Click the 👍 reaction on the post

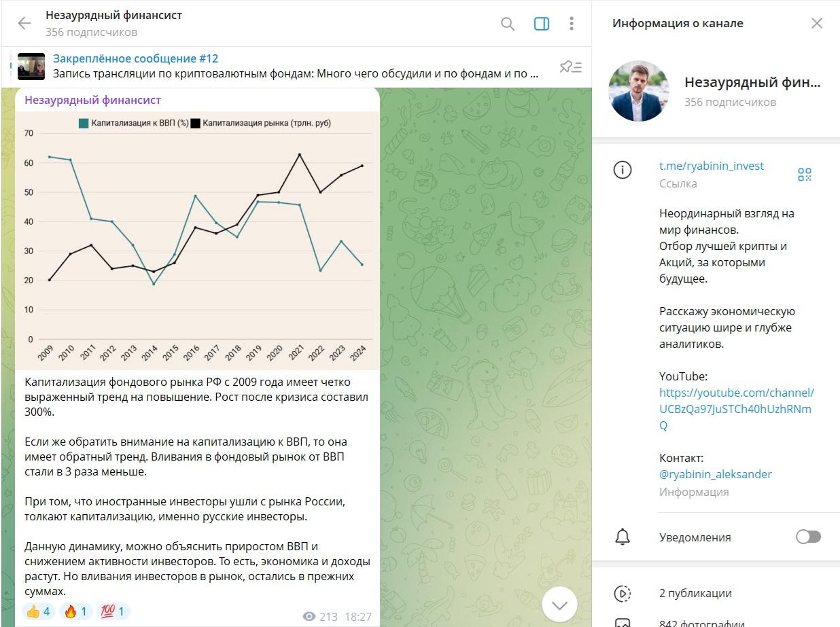(39, 611)
